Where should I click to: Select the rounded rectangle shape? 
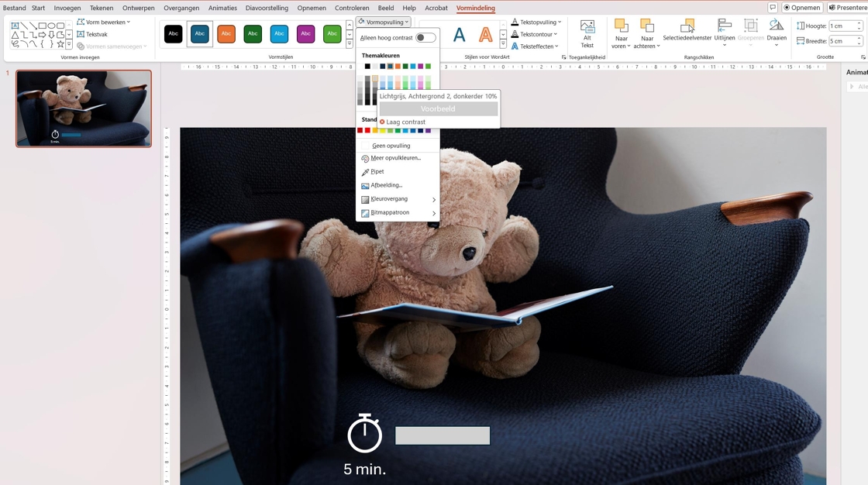point(60,26)
